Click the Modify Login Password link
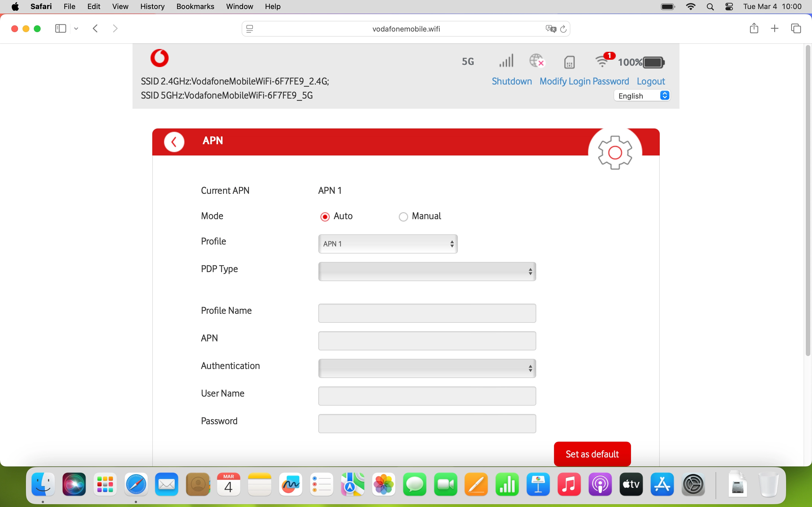 (584, 81)
